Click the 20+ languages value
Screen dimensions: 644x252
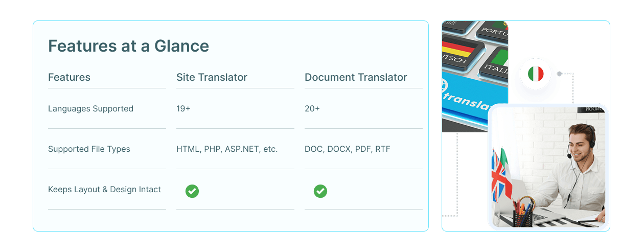click(x=312, y=109)
